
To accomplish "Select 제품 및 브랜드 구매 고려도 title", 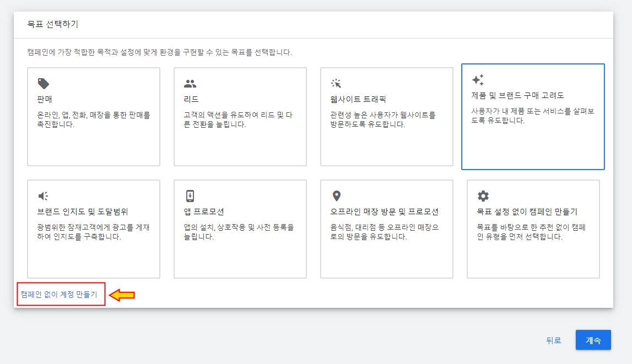I will point(517,95).
